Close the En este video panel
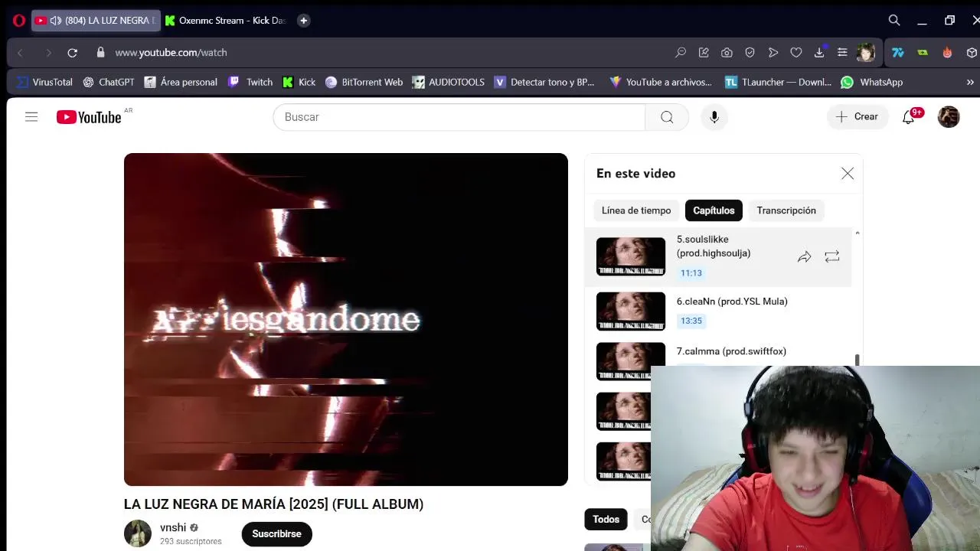 click(x=848, y=174)
